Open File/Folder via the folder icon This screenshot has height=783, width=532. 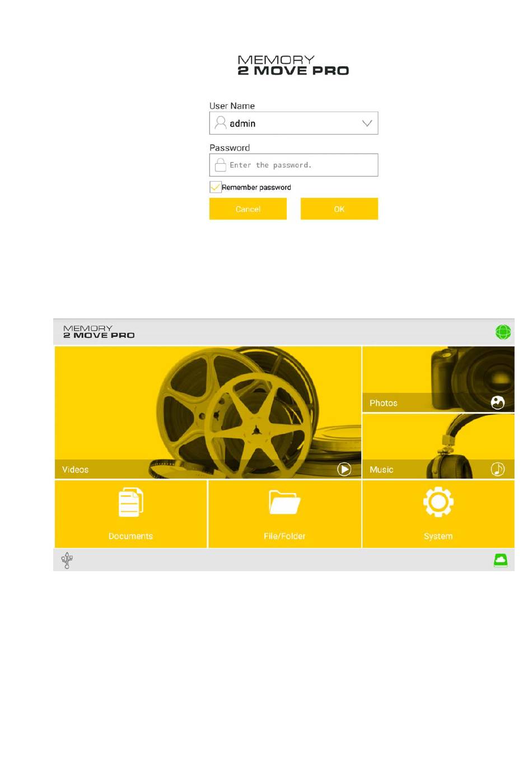284,502
